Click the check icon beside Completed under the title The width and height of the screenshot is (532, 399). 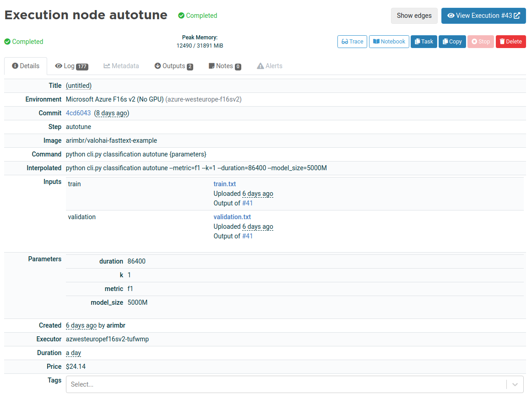coord(7,42)
